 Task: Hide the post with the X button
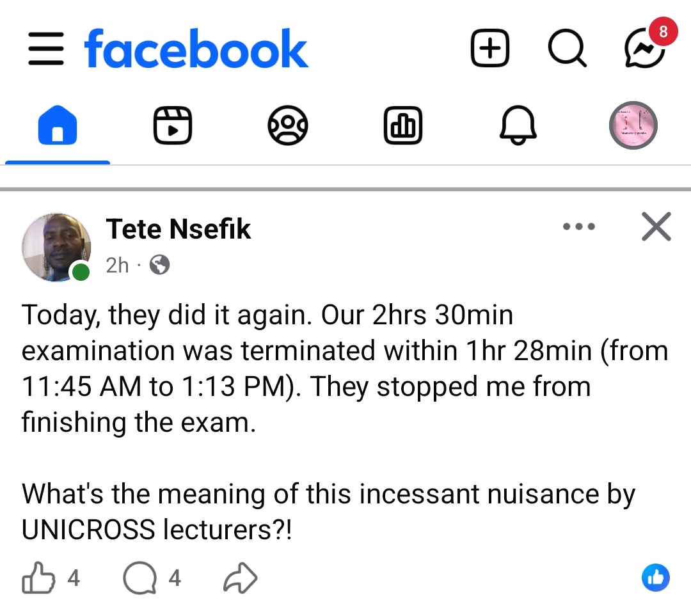click(x=656, y=226)
